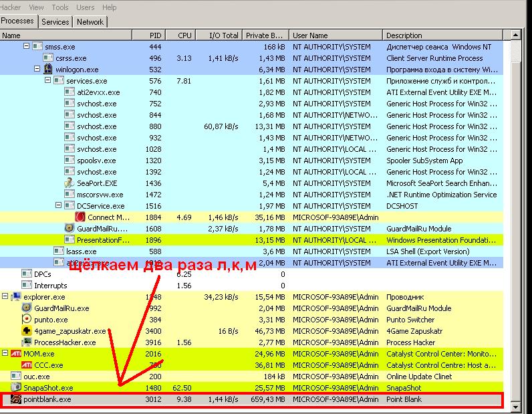Click the winlogon.exe keys icon
This screenshot has height=414, width=532.
point(48,69)
